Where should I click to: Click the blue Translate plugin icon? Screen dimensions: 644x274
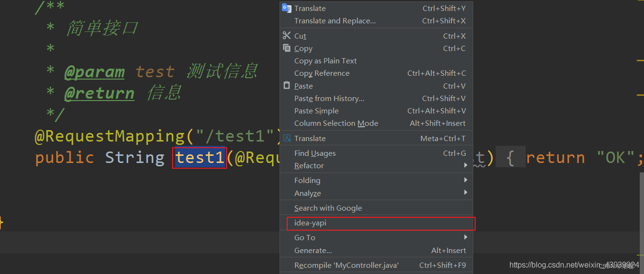pos(287,138)
